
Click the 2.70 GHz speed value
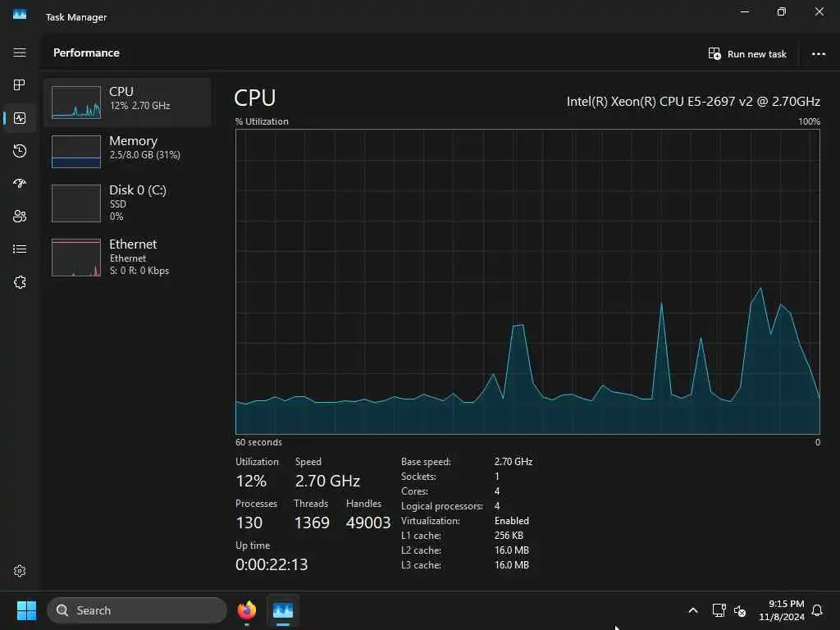point(327,481)
